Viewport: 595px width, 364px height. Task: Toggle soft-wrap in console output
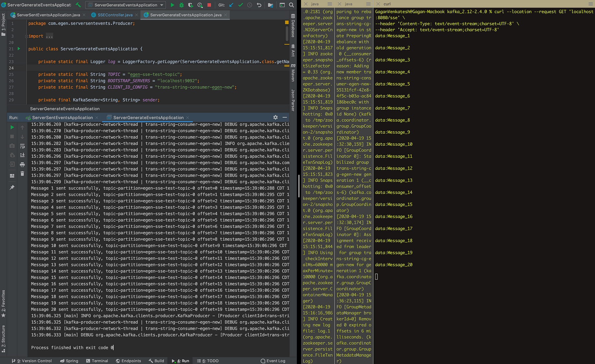tap(22, 146)
